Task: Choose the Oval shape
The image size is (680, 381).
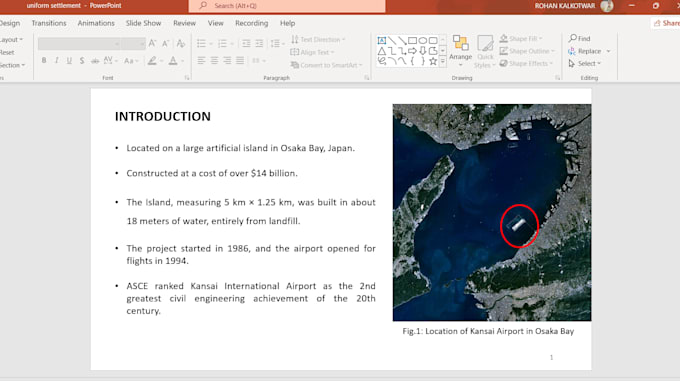Action: pyautogui.click(x=423, y=41)
